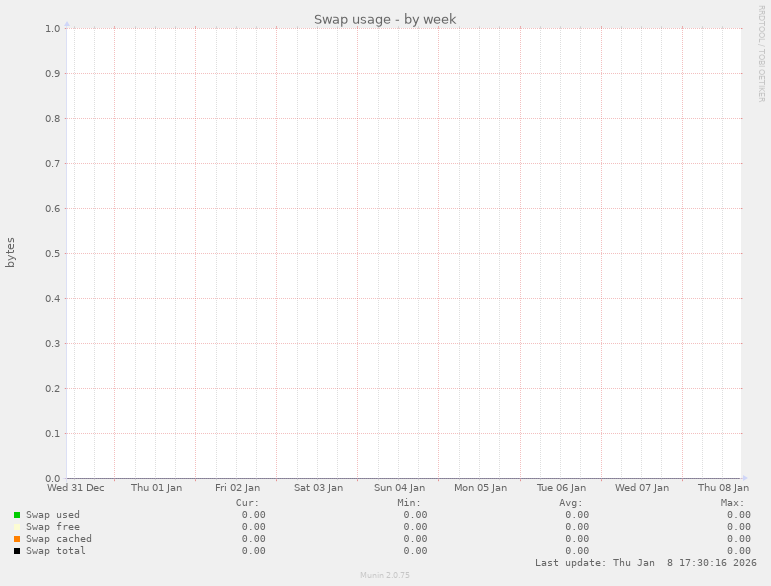Click the 0.0 y-axis value
This screenshot has width=771, height=586.
[x=53, y=478]
